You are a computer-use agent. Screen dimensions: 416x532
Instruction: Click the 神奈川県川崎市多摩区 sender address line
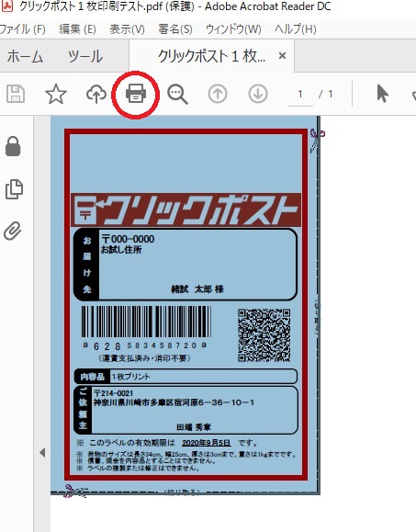[x=174, y=402]
